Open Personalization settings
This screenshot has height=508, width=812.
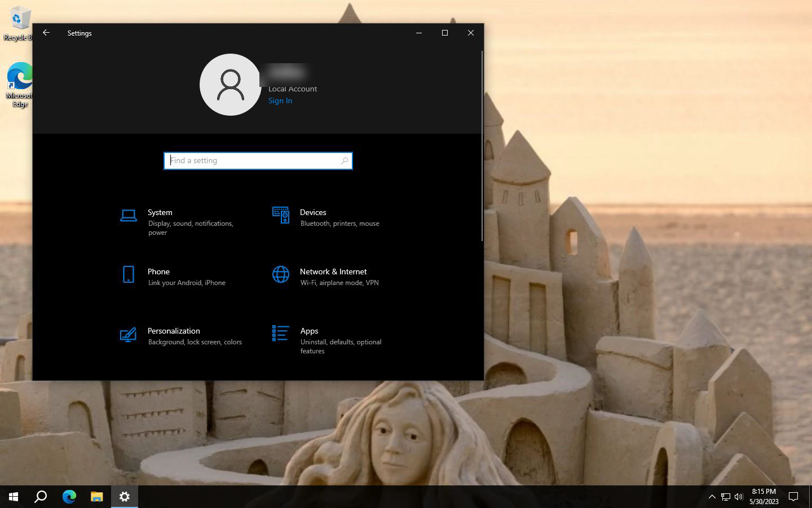tap(174, 331)
